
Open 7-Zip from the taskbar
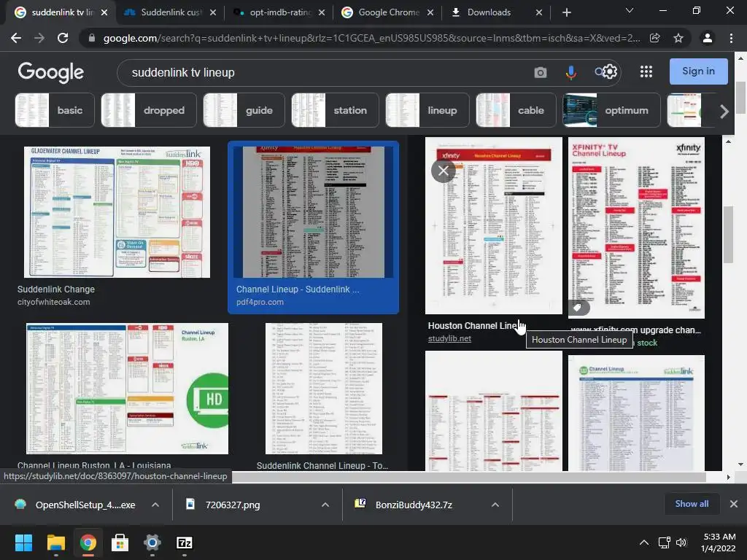[185, 542]
